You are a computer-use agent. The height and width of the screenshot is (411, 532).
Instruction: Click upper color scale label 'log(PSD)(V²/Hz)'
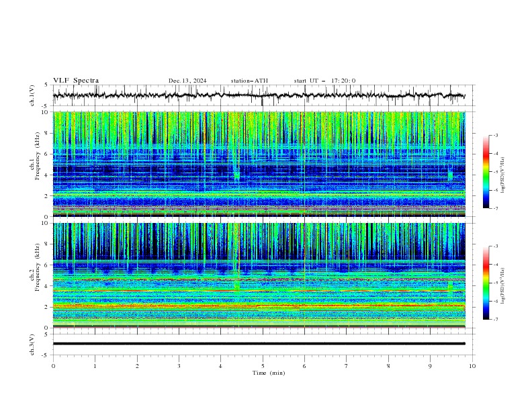pyautogui.click(x=503, y=175)
